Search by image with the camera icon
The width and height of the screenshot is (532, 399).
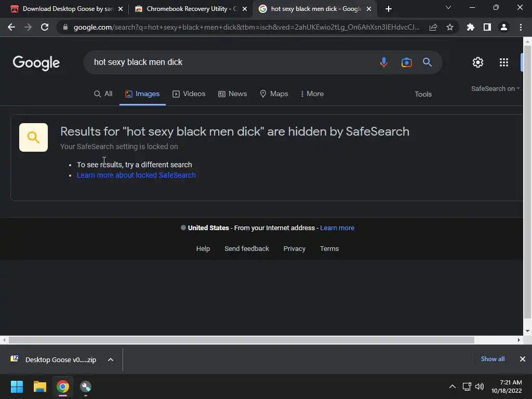[406, 62]
